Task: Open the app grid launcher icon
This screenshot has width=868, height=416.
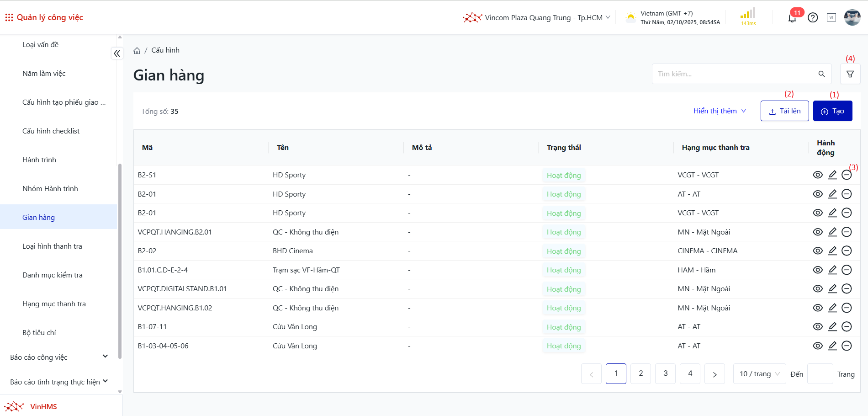Action: tap(9, 17)
